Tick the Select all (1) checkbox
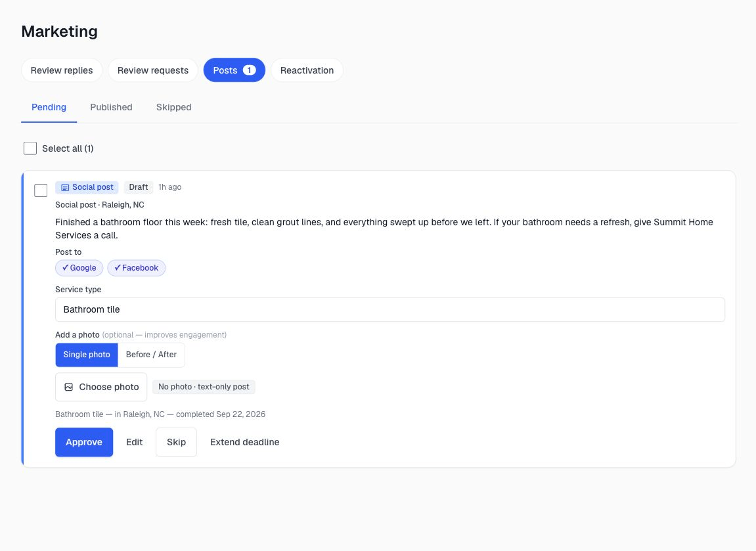Viewport: 756px width, 551px height. [30, 148]
